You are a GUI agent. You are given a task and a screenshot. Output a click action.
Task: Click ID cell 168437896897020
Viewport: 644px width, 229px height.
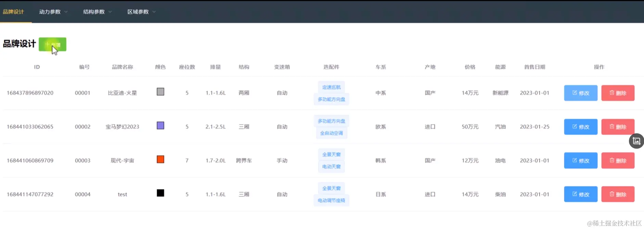coord(30,93)
